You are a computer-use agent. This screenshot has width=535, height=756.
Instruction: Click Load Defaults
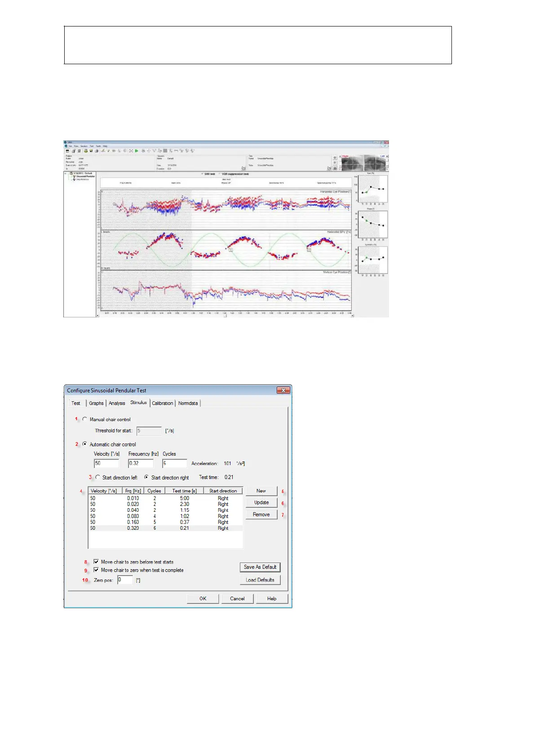tap(260, 580)
